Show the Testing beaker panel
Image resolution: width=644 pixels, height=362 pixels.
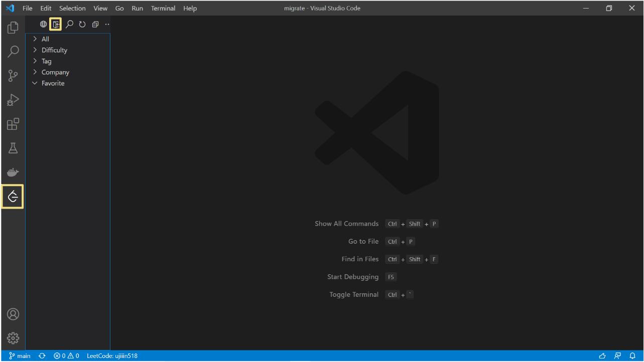[x=13, y=148]
